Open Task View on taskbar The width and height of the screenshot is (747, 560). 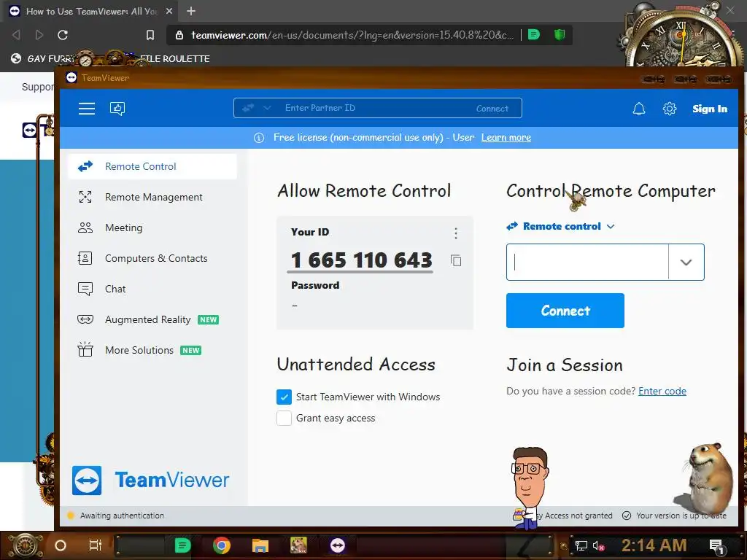tap(96, 545)
